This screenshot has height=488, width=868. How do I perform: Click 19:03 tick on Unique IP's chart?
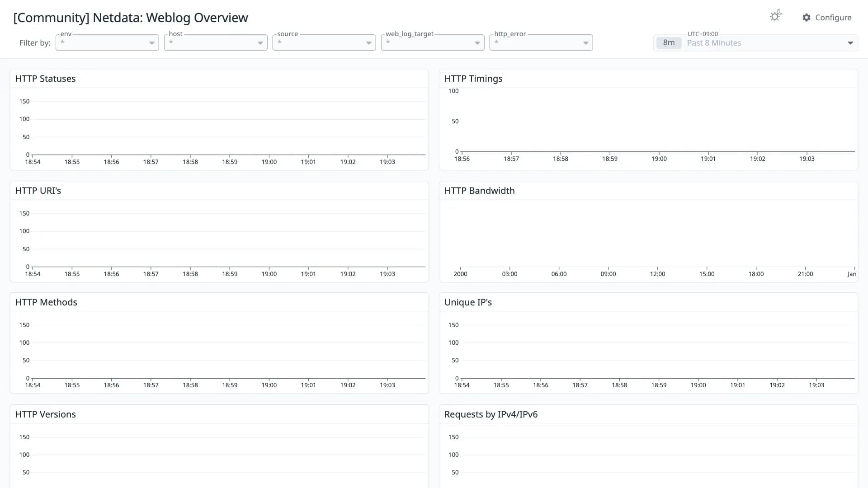pyautogui.click(x=816, y=385)
